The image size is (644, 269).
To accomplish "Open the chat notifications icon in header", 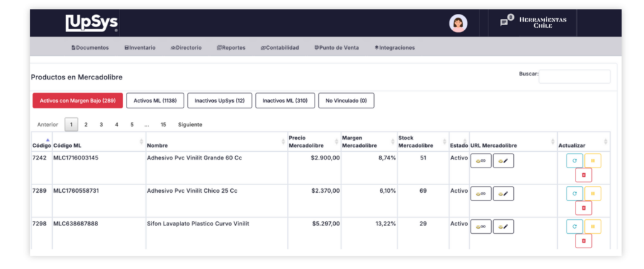I will point(504,23).
